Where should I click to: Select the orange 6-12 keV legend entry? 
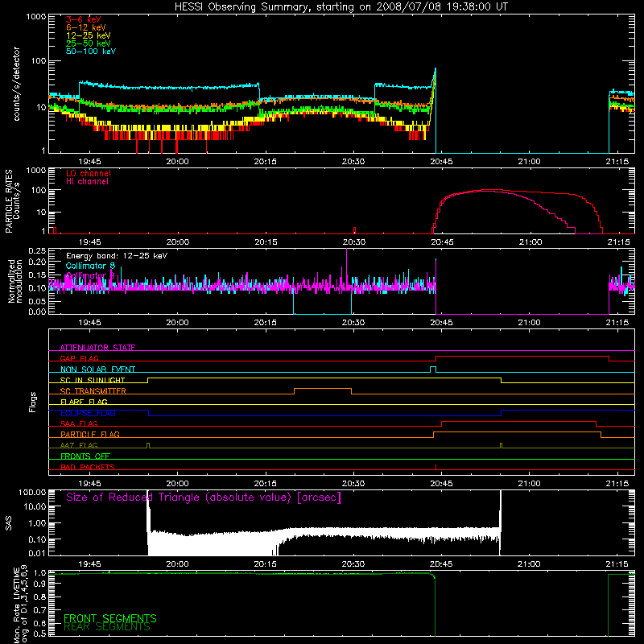[x=86, y=27]
